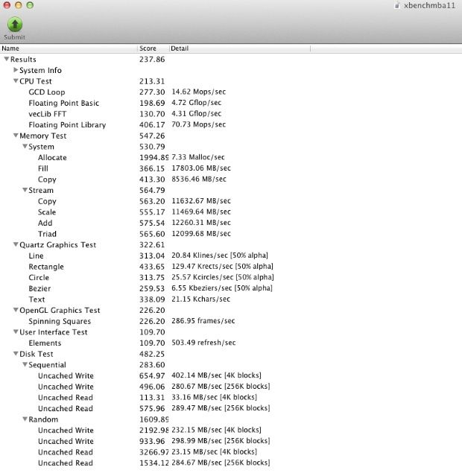Viewport: 462px width, 476px height.
Task: Select the GCD Loop result row
Action: click(46, 92)
